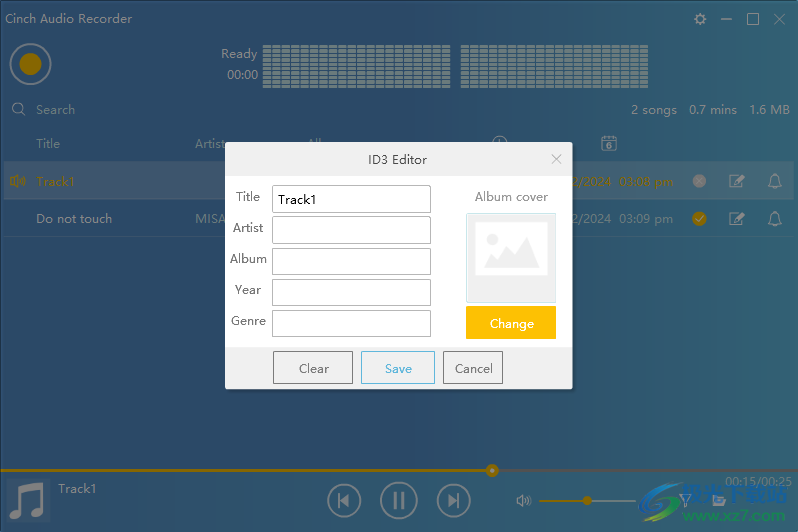Sort by the calendar date column icon
798x532 pixels.
[609, 144]
